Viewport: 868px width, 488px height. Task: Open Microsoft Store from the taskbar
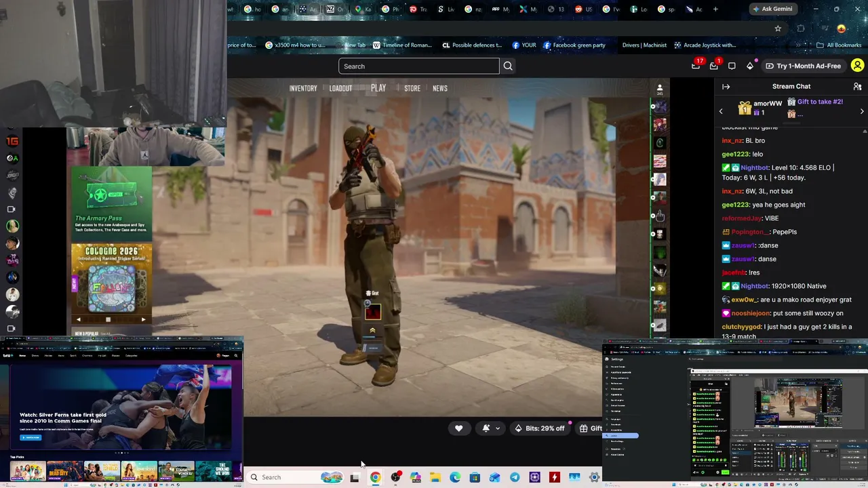(475, 477)
